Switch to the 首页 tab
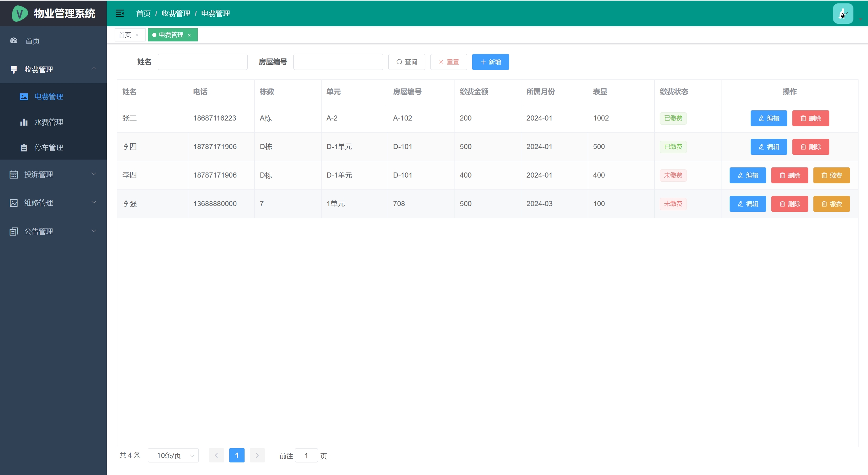 (x=125, y=35)
